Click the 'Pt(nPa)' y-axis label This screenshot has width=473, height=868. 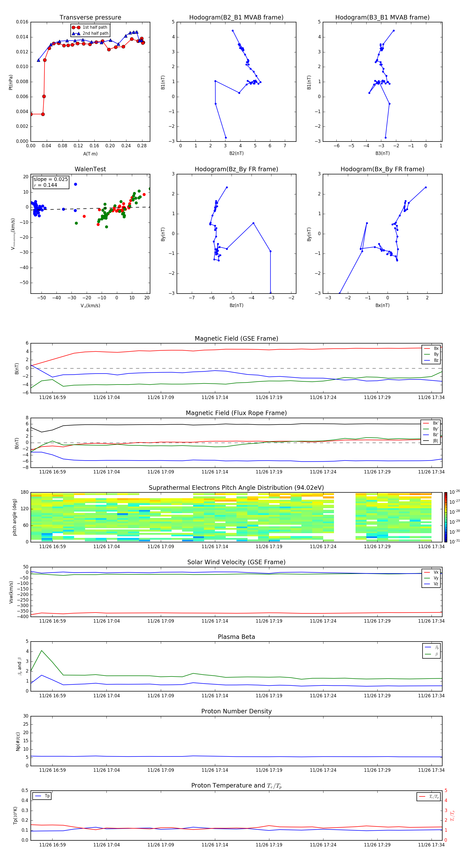pyautogui.click(x=11, y=82)
